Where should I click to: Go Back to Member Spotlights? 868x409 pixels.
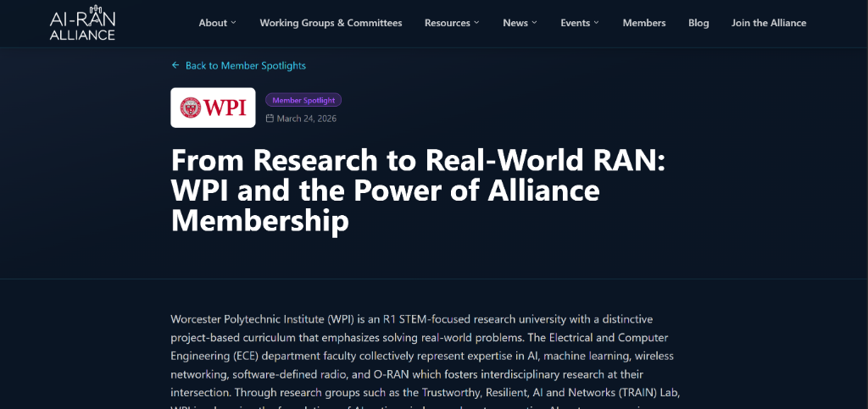[238, 65]
